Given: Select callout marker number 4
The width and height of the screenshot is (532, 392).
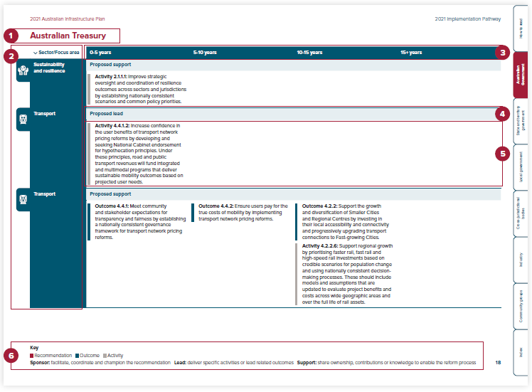Looking at the screenshot, I should tap(502, 113).
